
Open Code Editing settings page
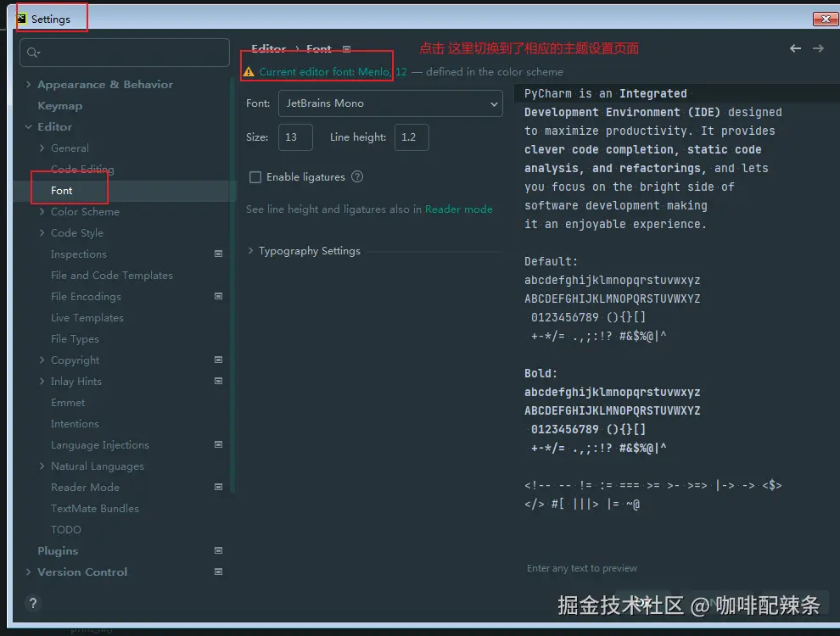(82, 169)
